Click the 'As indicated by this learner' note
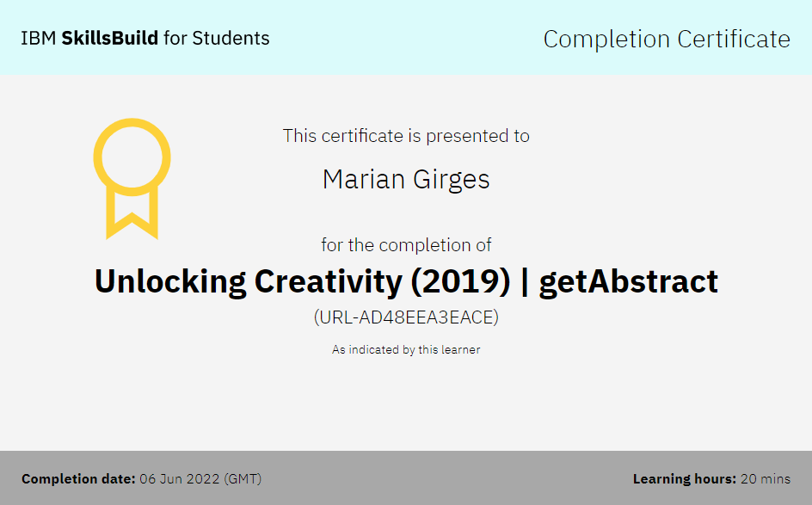 tap(406, 349)
